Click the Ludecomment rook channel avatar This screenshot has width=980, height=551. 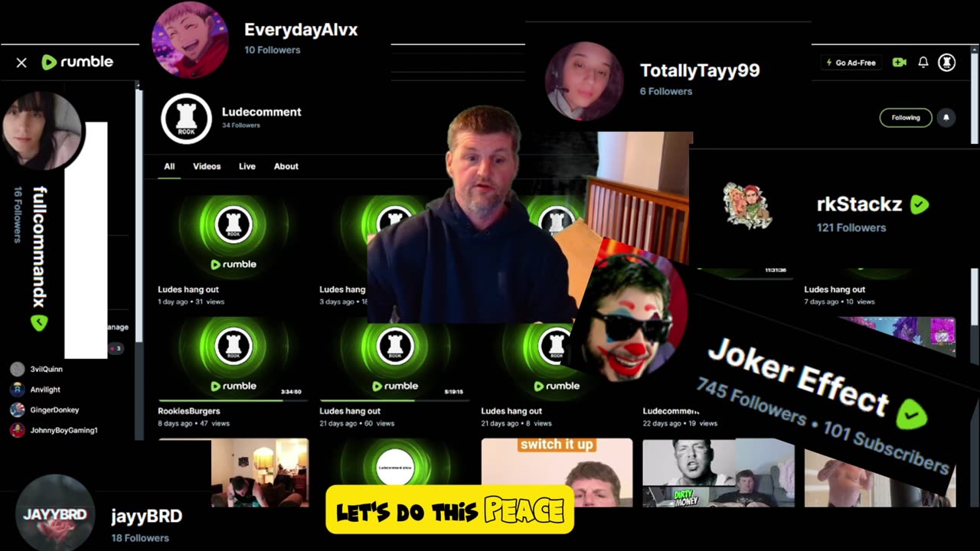pyautogui.click(x=186, y=119)
